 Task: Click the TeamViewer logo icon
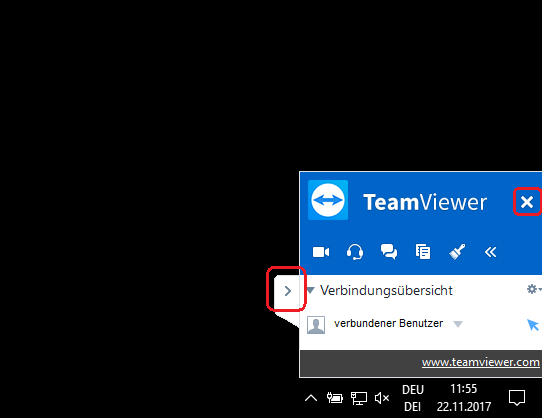[328, 200]
